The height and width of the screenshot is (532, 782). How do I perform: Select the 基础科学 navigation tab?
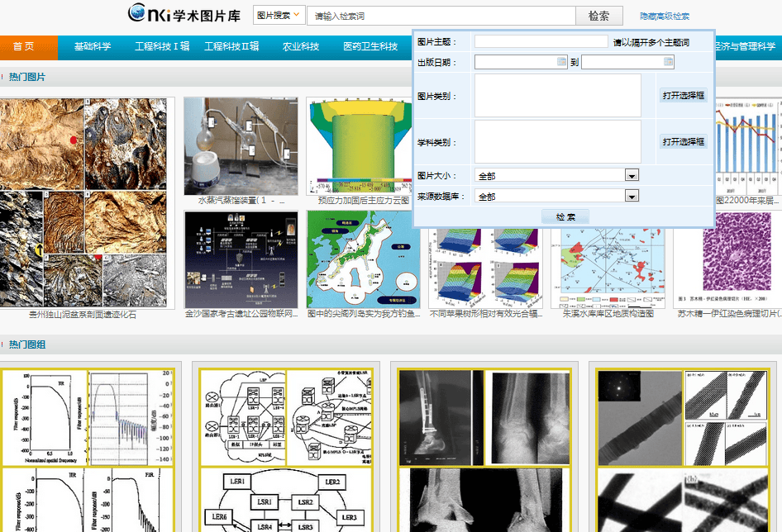coord(93,47)
